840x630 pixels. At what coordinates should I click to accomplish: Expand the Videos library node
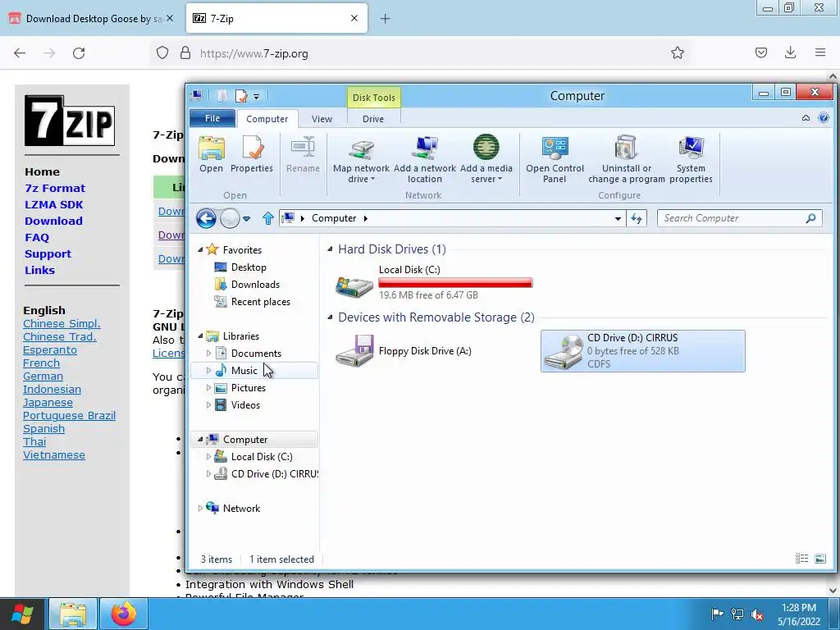click(208, 405)
